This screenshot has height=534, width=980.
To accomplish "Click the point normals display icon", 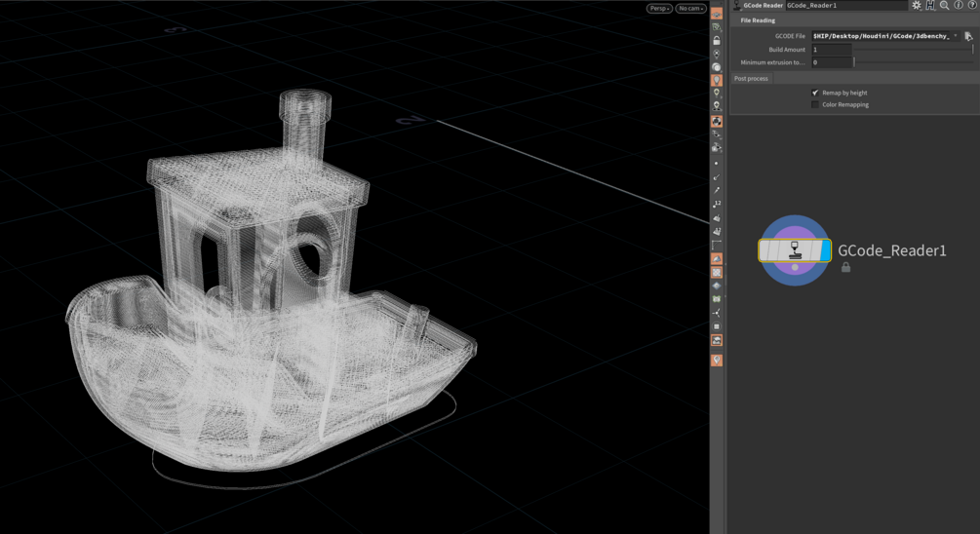I will 717,176.
